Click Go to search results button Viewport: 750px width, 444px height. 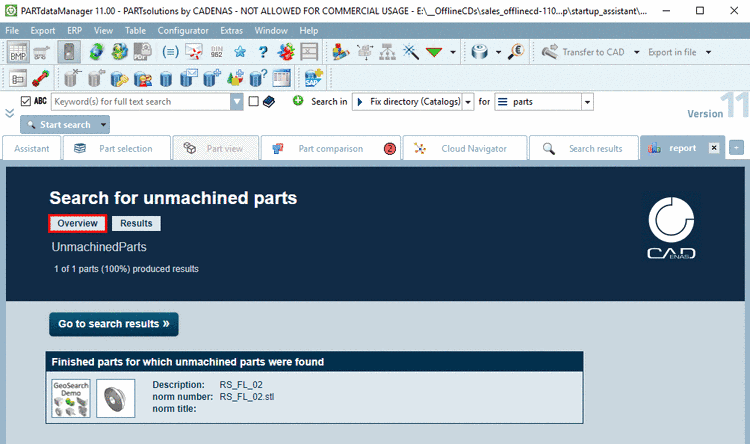point(114,324)
